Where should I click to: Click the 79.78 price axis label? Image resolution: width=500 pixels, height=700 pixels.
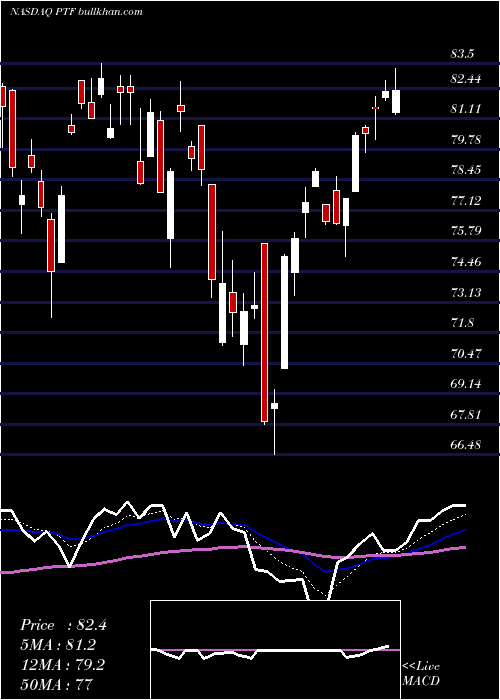466,140
